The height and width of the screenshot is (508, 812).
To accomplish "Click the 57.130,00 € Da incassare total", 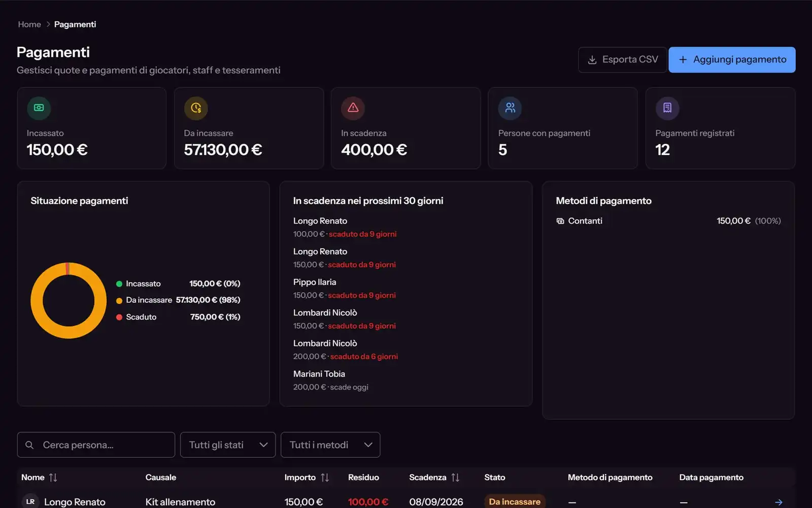I will point(223,150).
